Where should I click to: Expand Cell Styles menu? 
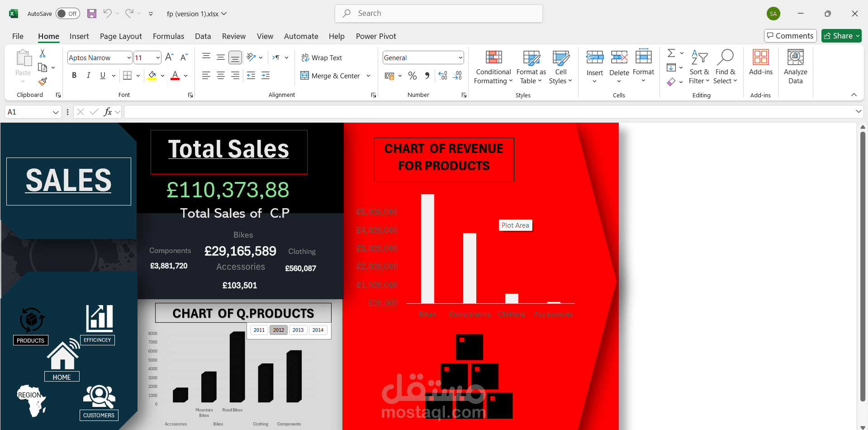pos(560,67)
